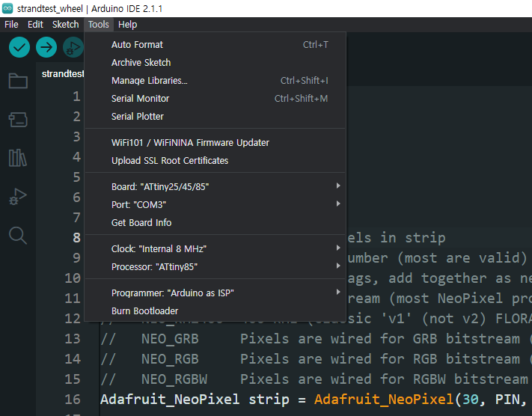532x416 pixels.
Task: Click PIN argument in line 16
Action: tap(507, 400)
